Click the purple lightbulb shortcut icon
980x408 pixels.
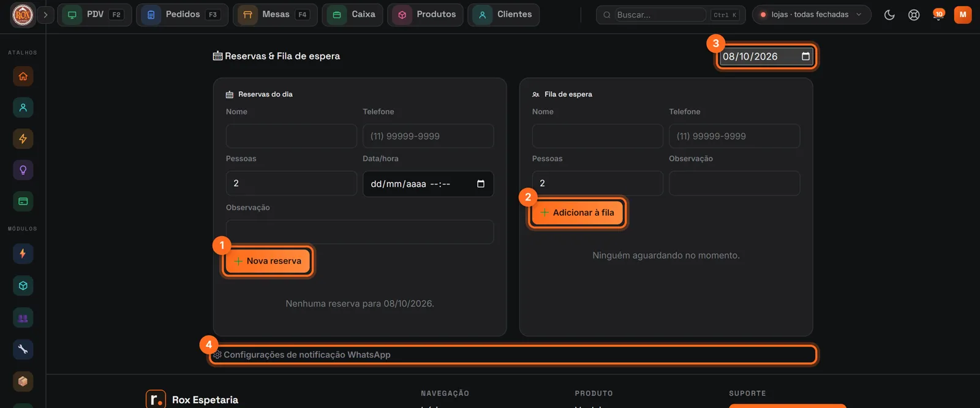pyautogui.click(x=23, y=170)
